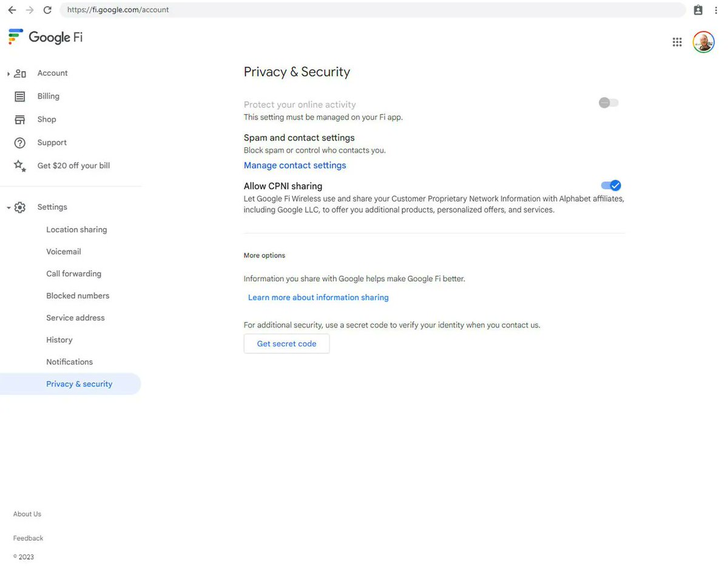Open Call forwarding settings
Viewport: 728px width, 566px height.
pos(73,274)
